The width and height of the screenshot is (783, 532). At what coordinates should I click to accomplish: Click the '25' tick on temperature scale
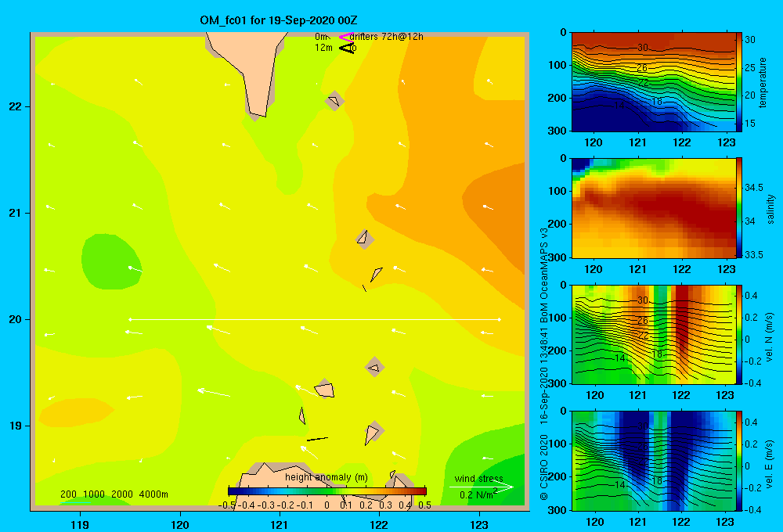click(750, 68)
